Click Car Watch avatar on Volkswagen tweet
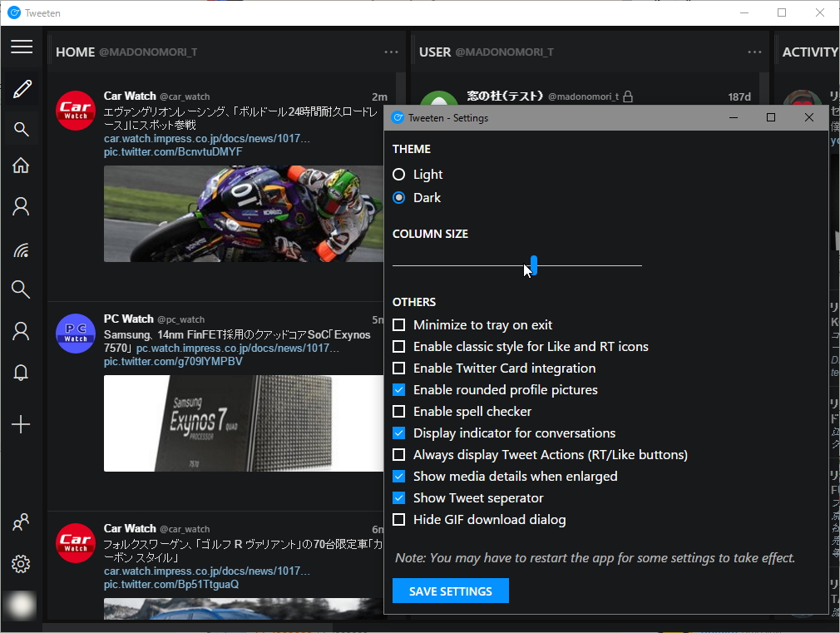Viewport: 840px width, 633px height. 76,543
